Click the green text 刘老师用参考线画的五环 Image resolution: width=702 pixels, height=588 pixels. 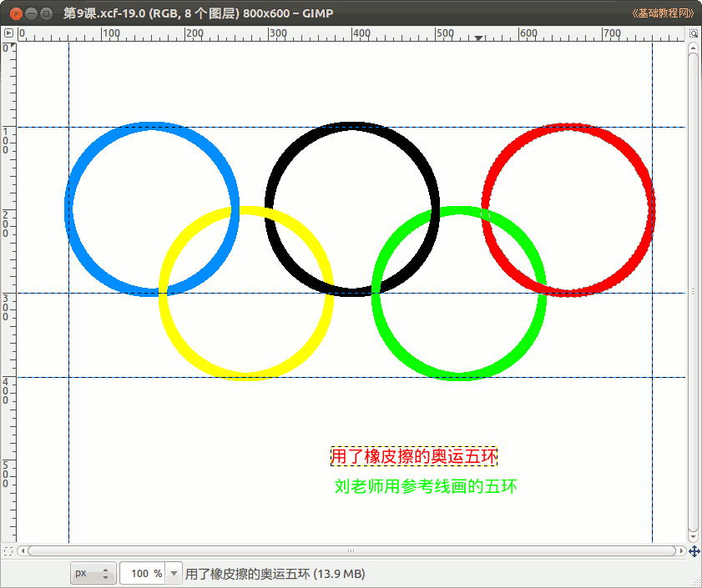[426, 486]
